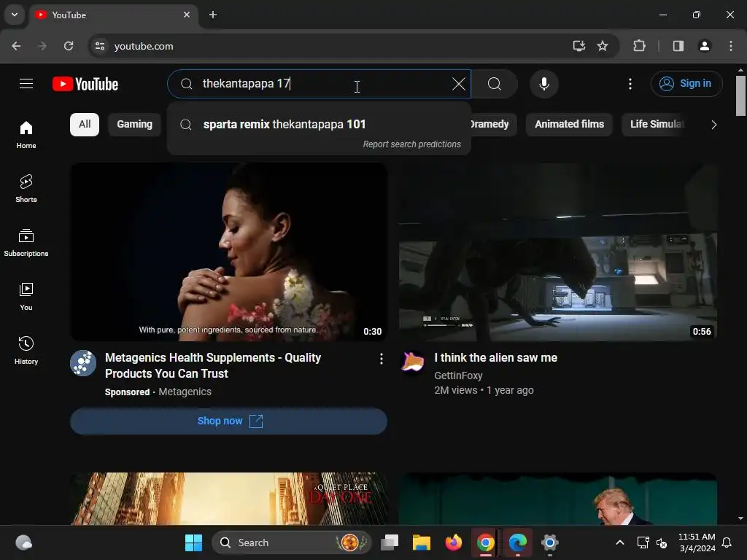Open the Metagenics ad video thumbnail
This screenshot has width=747, height=560.
tap(228, 252)
